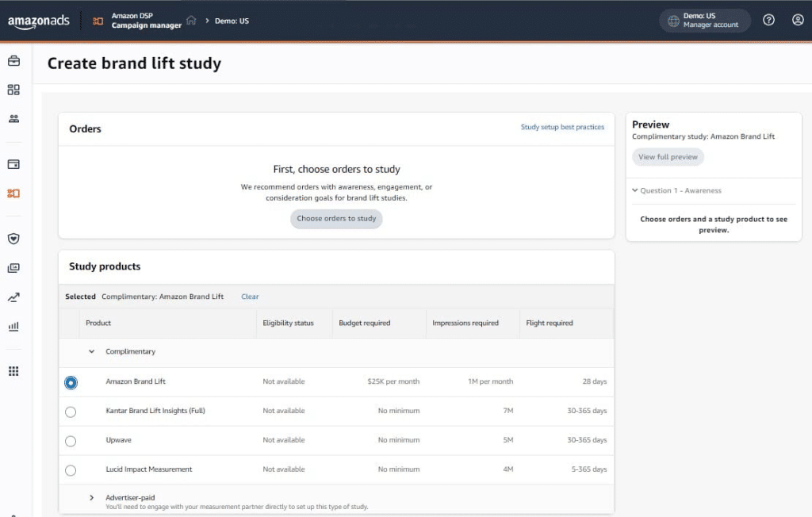This screenshot has width=812, height=517.
Task: Collapse the Complimentary product group
Action: pos(92,352)
